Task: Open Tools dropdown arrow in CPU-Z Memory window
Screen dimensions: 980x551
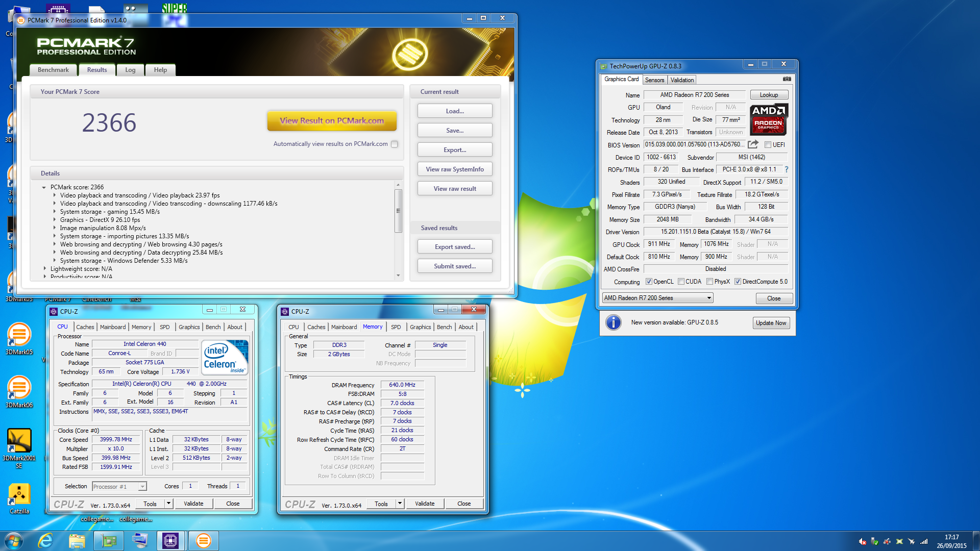Action: (x=400, y=504)
